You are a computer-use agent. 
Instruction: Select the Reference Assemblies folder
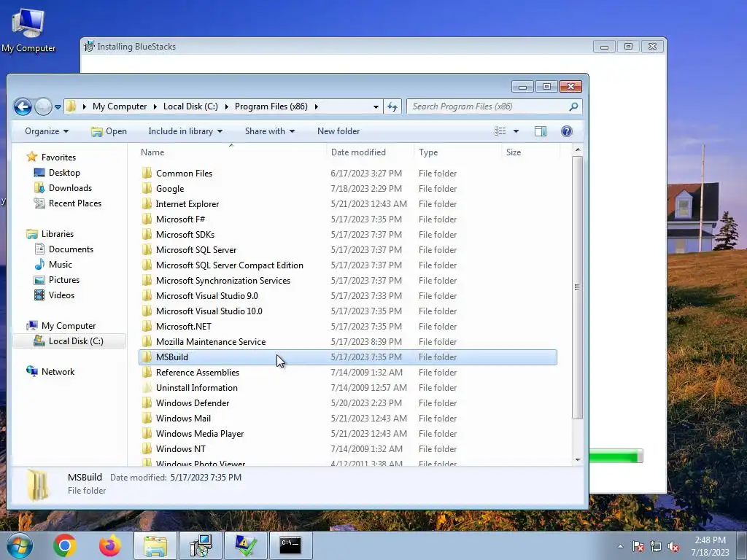point(197,373)
